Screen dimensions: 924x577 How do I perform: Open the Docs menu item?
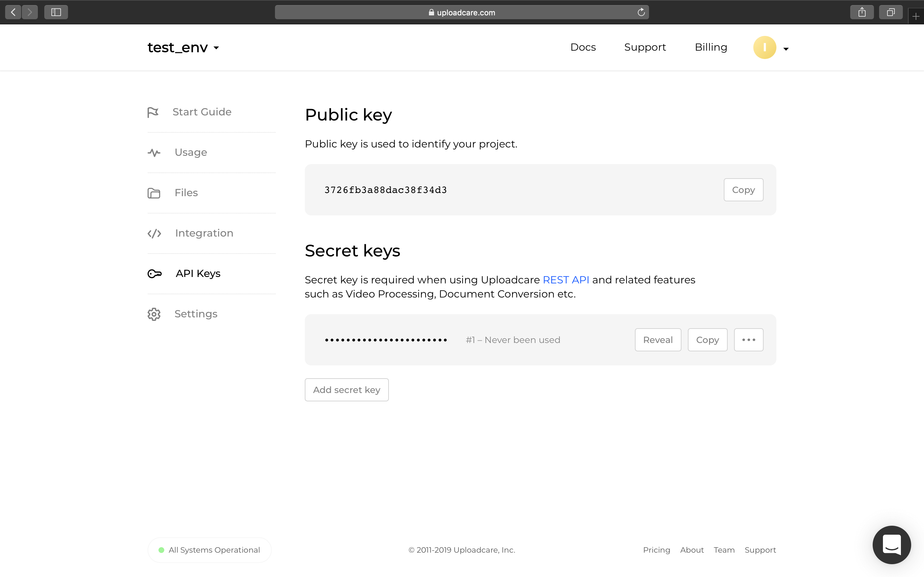point(583,47)
